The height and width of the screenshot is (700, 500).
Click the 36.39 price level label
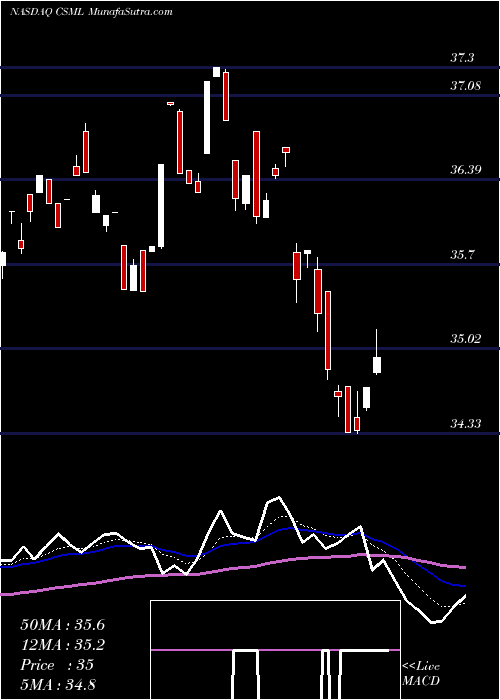[465, 169]
